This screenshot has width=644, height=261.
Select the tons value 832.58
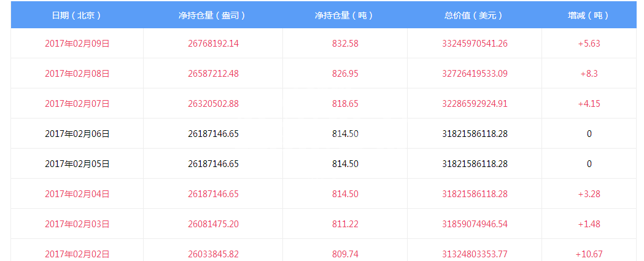pyautogui.click(x=345, y=44)
